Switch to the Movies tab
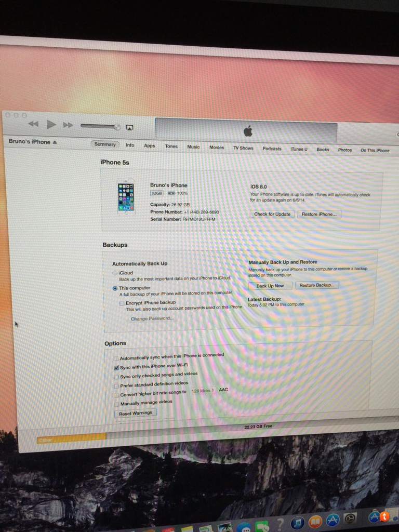The image size is (399, 532). click(x=217, y=147)
